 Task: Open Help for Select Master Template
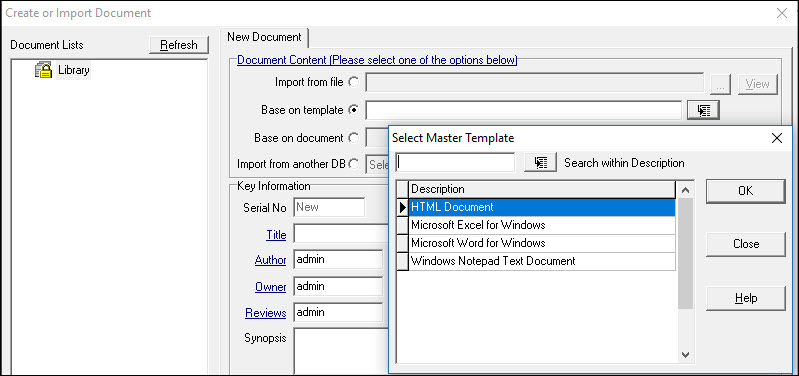coord(745,298)
